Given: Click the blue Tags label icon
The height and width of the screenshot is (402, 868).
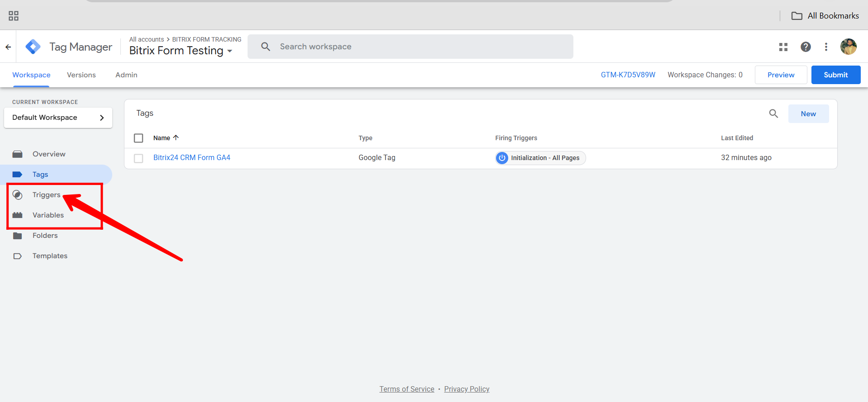Looking at the screenshot, I should click(x=18, y=175).
